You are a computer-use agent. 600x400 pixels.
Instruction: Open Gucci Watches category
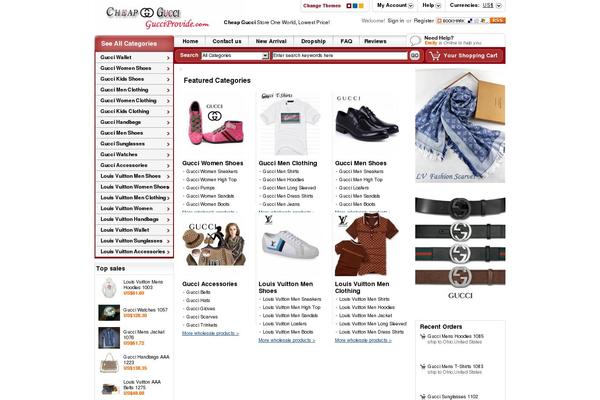click(x=134, y=155)
